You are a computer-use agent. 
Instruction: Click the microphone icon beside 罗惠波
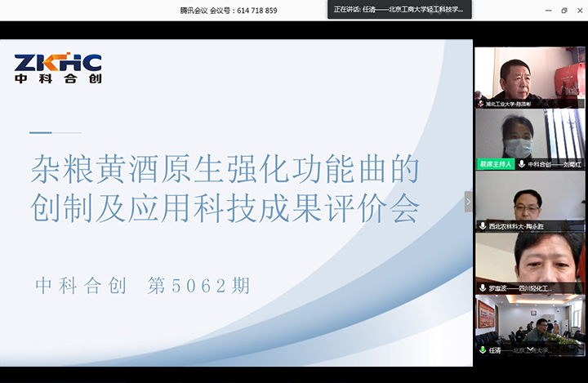(482, 288)
